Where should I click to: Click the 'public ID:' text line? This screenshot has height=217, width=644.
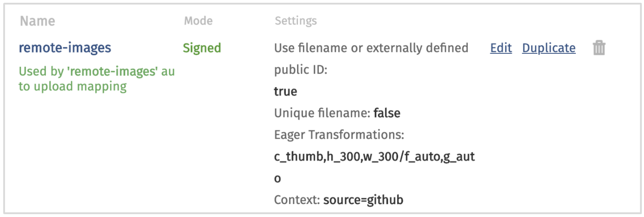tap(301, 70)
